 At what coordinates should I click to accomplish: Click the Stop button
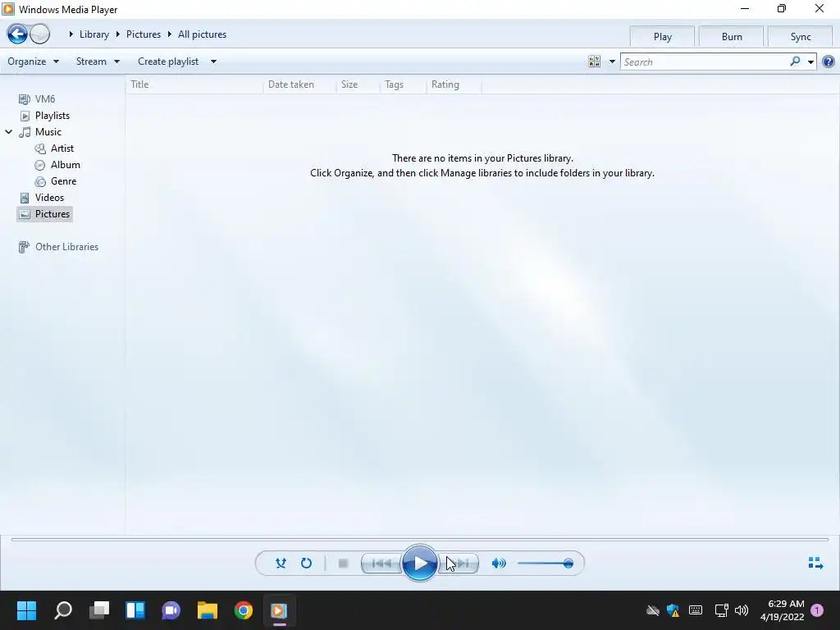tap(344, 563)
